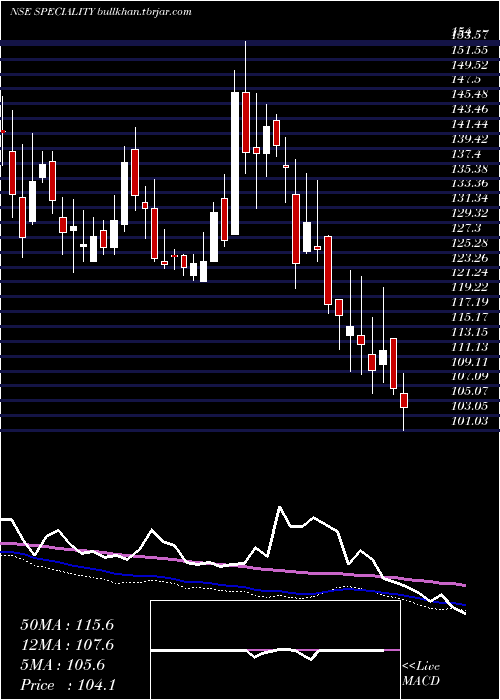Screen dimensions: 500x700
Task: Click the 5MA : 105.6 readout
Action: pos(63,665)
